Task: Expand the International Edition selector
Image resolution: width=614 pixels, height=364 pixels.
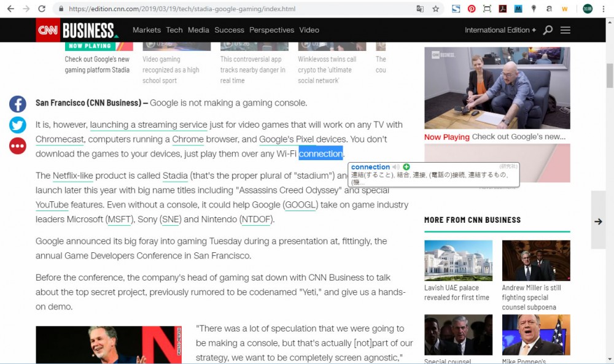Action: tap(500, 29)
